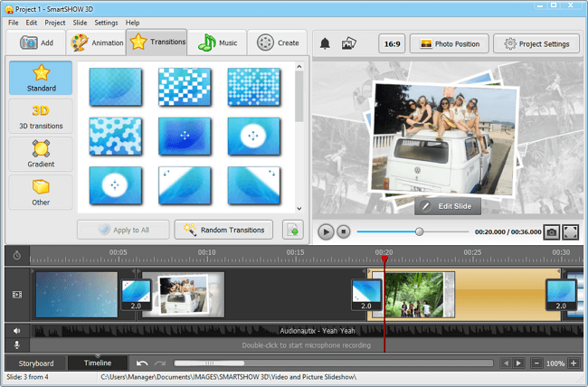Select the 3D transitions category
The width and height of the screenshot is (588, 387).
[41, 117]
